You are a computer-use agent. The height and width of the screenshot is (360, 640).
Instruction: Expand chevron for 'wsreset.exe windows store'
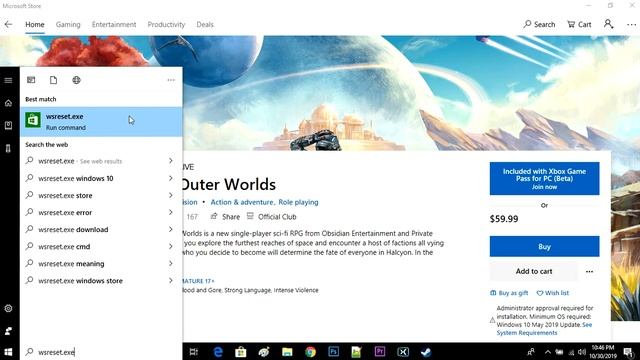[x=171, y=281]
